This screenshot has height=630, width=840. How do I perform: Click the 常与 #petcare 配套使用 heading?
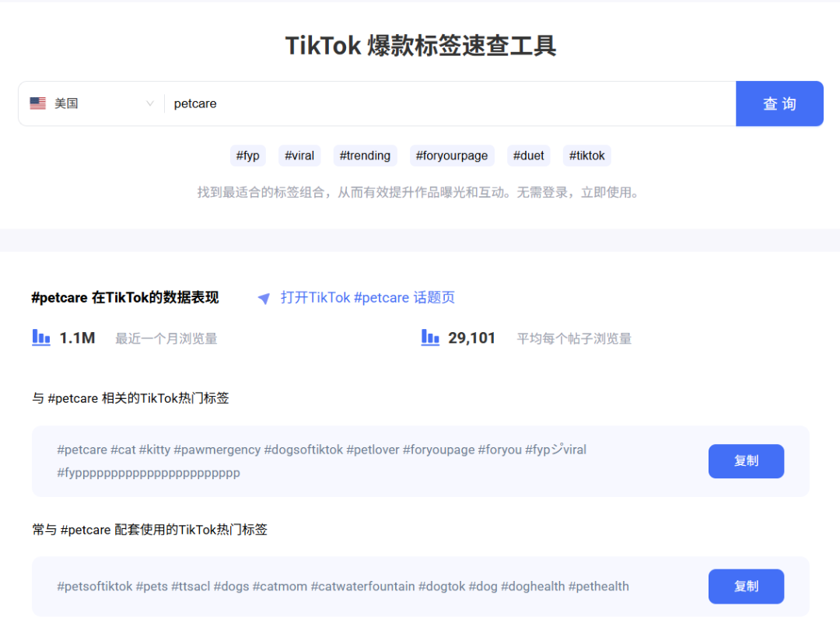coord(149,530)
